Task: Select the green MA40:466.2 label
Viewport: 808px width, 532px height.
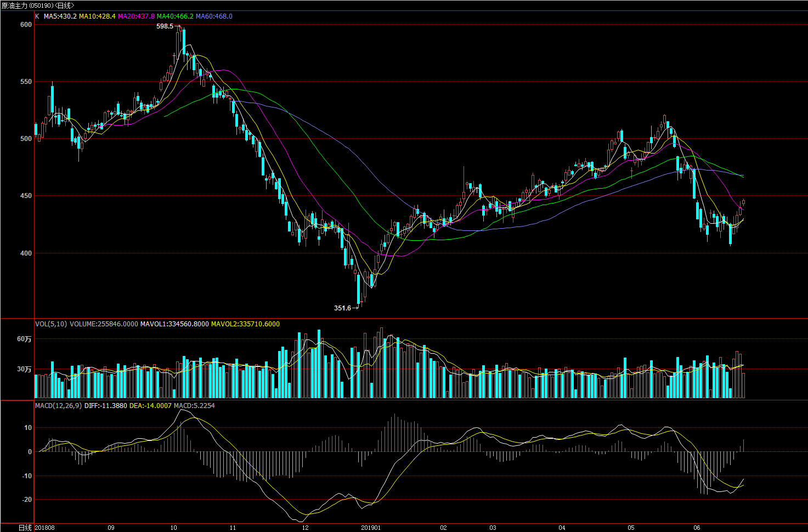Action: (x=175, y=16)
